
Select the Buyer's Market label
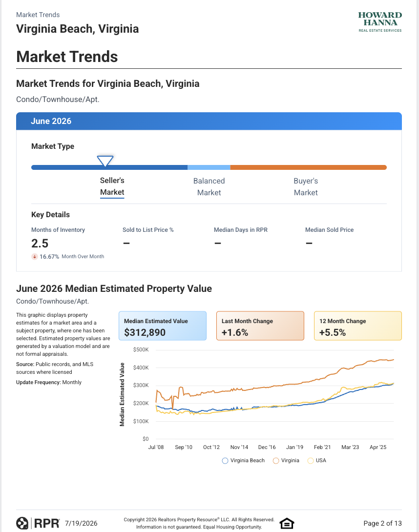(306, 186)
